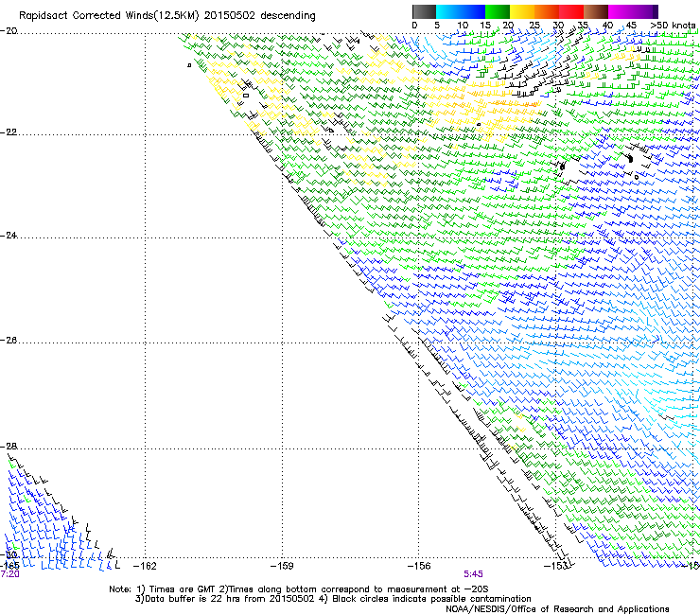Click the 'Times are GMT' note line

coord(299,589)
